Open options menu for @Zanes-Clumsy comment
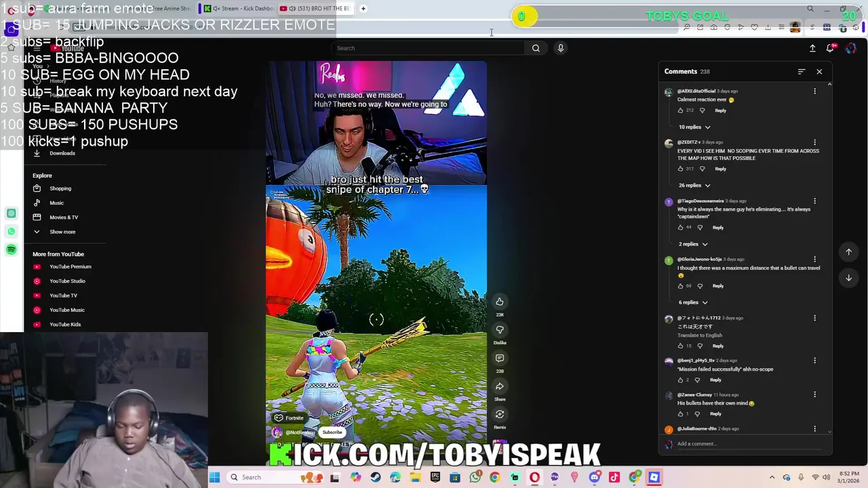868x488 pixels. [815, 394]
